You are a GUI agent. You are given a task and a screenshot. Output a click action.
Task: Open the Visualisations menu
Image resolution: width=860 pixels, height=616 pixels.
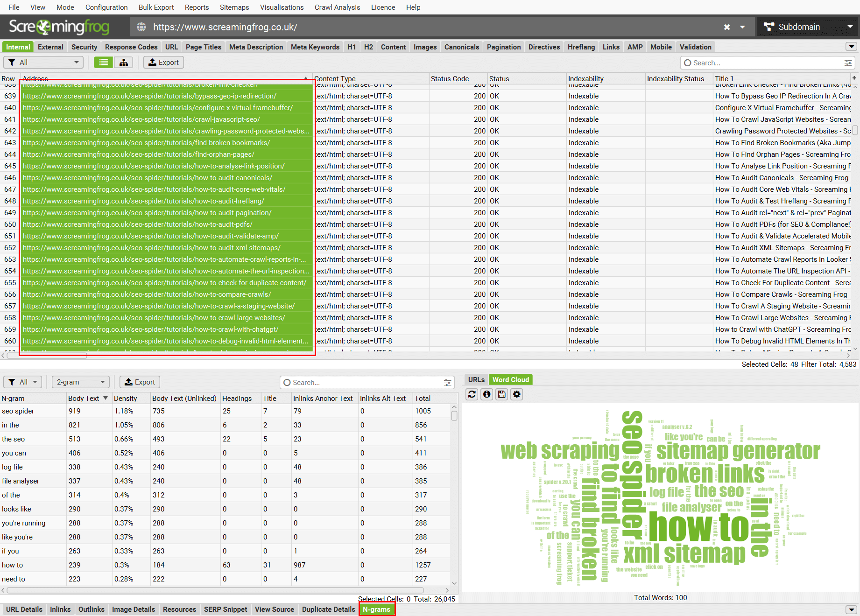pyautogui.click(x=282, y=7)
